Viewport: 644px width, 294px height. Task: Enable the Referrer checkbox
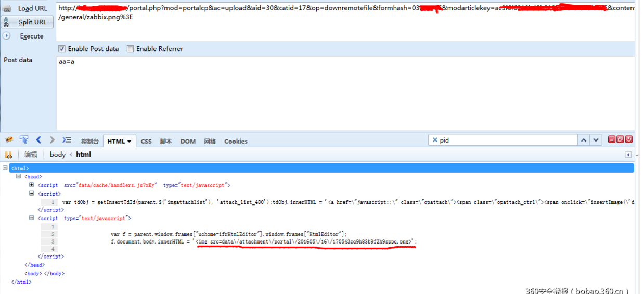(131, 49)
